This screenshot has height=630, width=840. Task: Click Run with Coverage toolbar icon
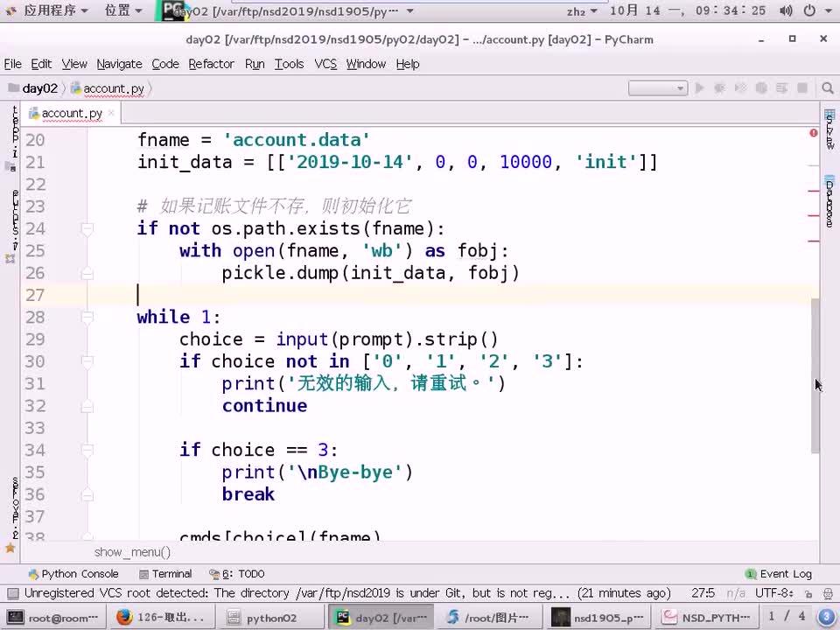click(x=740, y=87)
